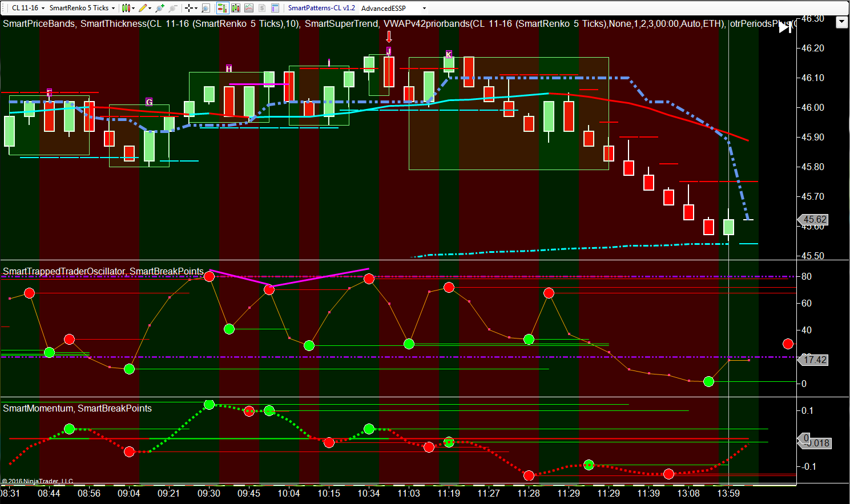Click the SmartTrappedTraderOscillator panel label
Image resolution: width=850 pixels, height=504 pixels.
(64, 271)
